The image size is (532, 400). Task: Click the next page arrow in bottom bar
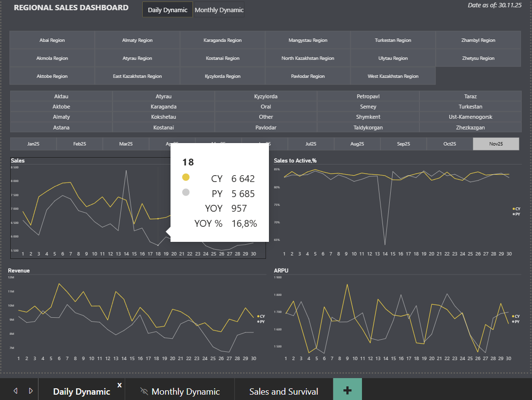point(31,391)
